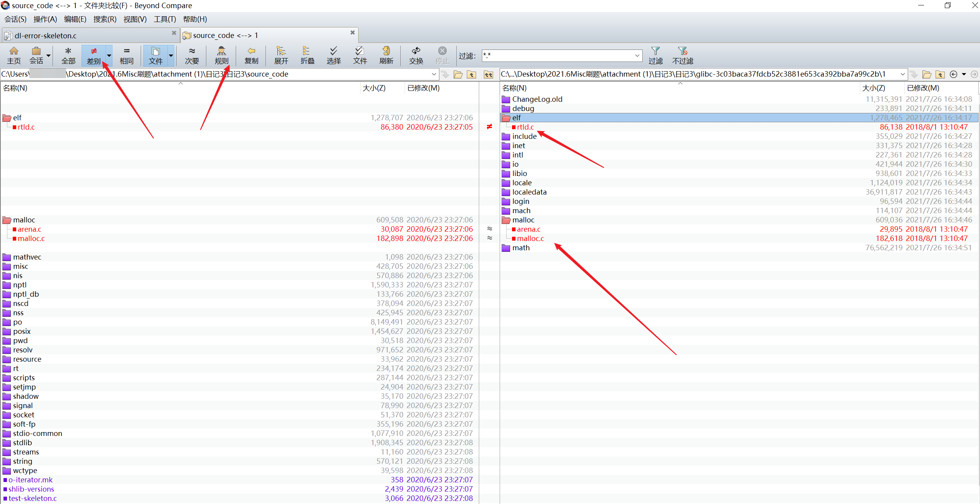The height and width of the screenshot is (504, 980).
Task: Browse for right folder icon
Action: [x=927, y=74]
